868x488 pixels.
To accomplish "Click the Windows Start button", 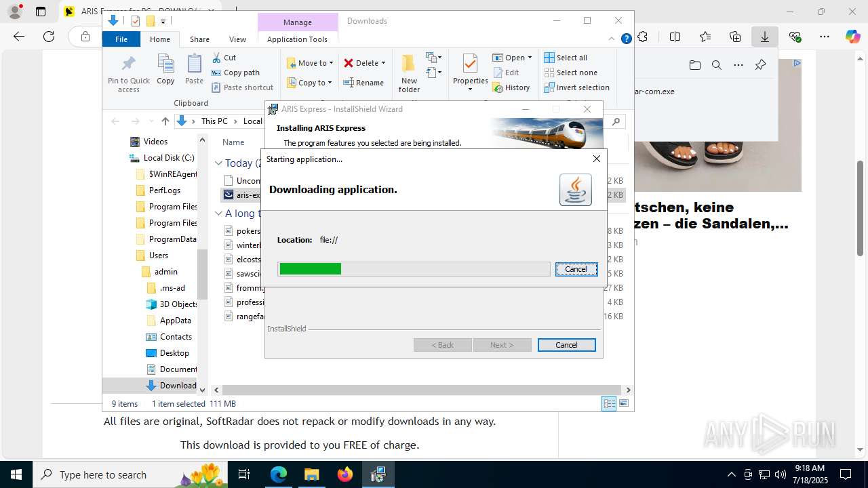I will [16, 474].
